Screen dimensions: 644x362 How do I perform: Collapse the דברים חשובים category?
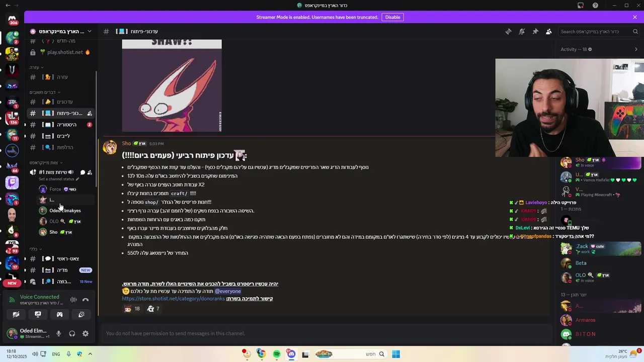coord(45,92)
